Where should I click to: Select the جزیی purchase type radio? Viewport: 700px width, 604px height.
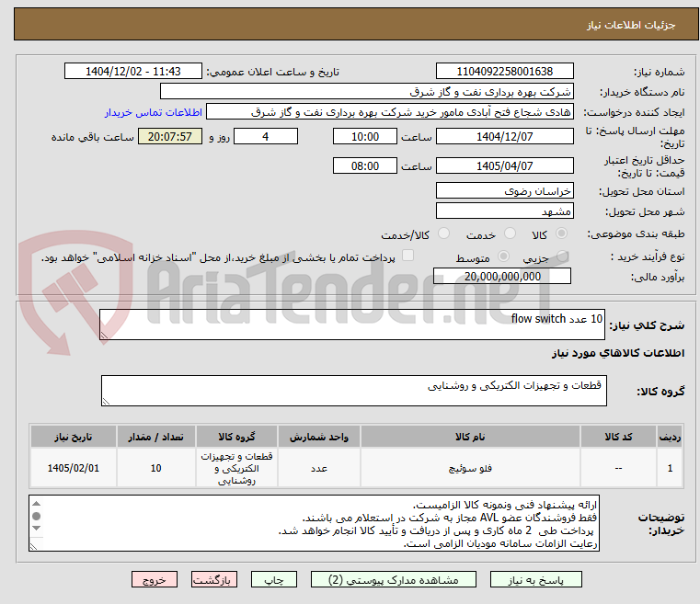point(562,256)
